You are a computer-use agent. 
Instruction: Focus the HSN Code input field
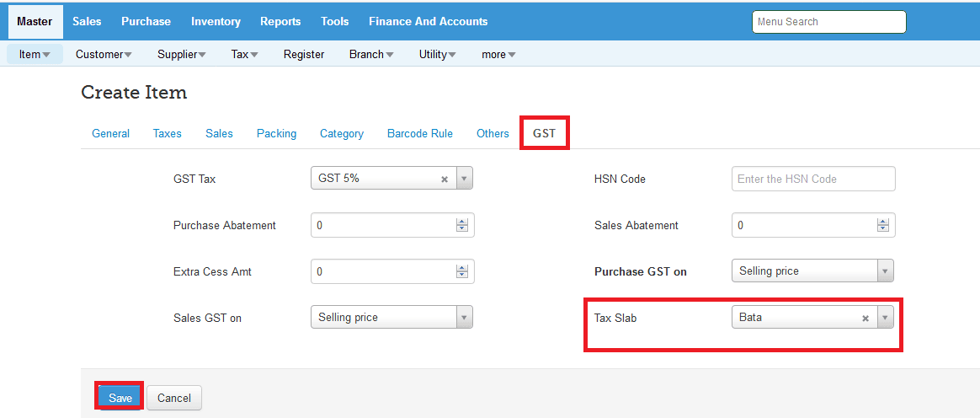[813, 179]
